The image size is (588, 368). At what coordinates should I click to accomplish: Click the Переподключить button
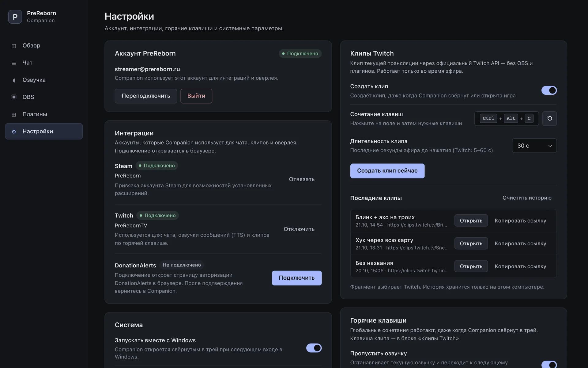coord(146,96)
